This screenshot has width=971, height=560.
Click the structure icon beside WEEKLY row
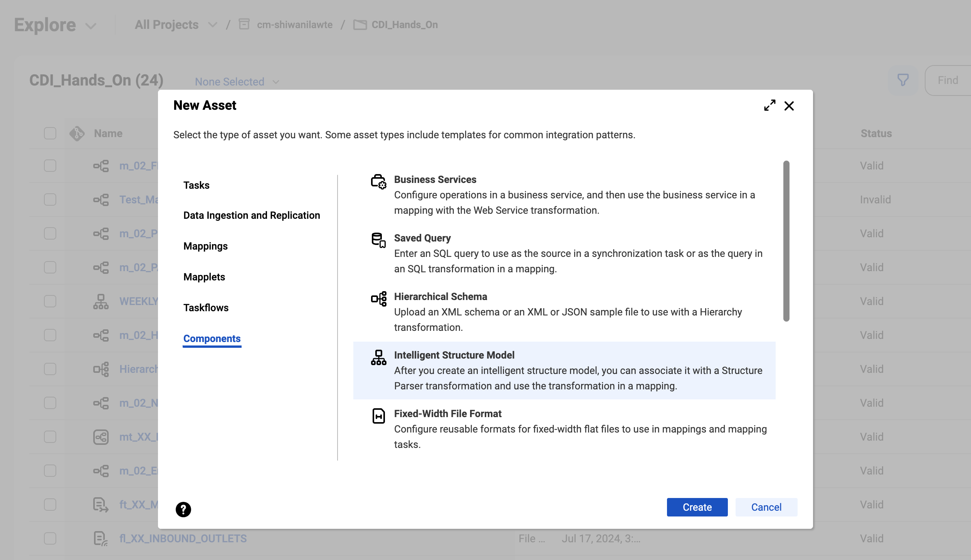(101, 301)
